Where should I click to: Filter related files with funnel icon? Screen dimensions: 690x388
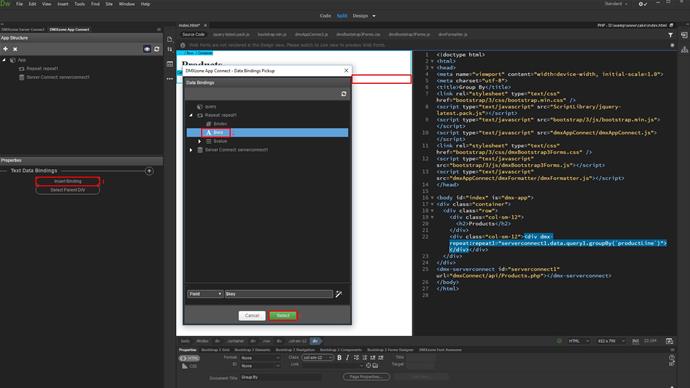tap(670, 35)
